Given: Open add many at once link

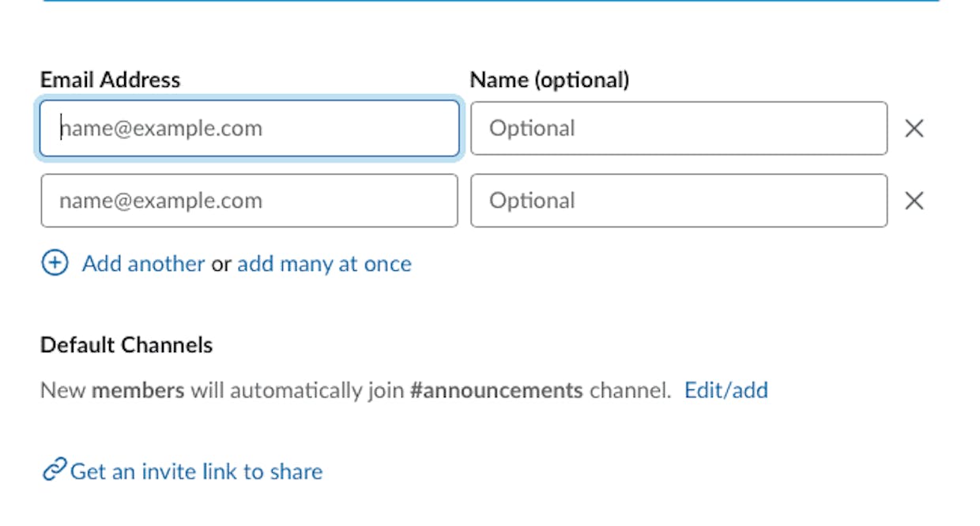Looking at the screenshot, I should [x=324, y=264].
